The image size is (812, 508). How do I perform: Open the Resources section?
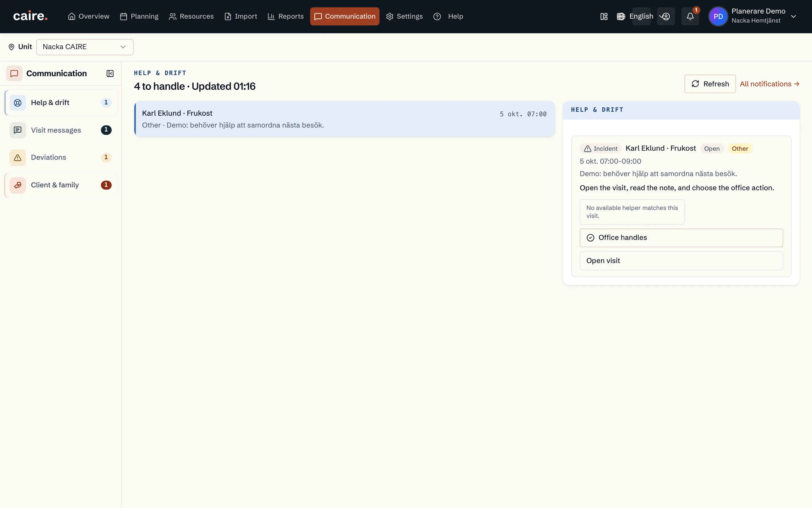click(191, 16)
